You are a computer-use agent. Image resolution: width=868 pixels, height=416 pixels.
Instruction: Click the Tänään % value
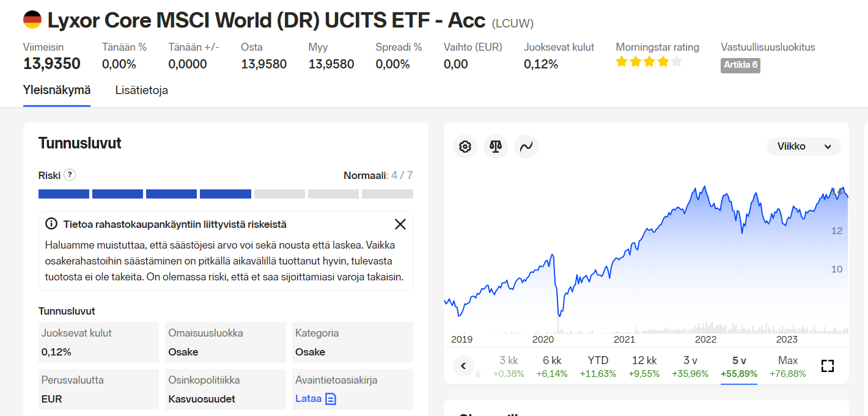119,64
